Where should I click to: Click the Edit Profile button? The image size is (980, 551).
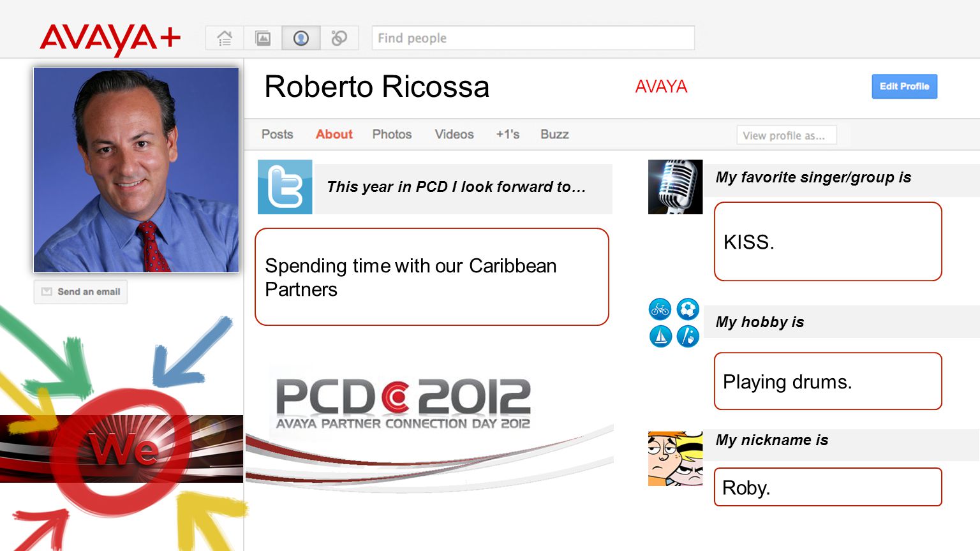click(x=905, y=87)
